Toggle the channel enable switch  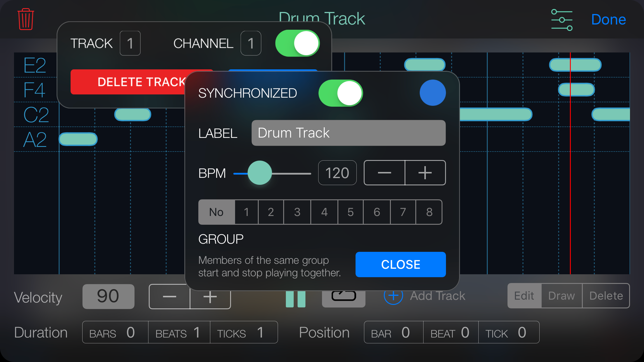point(297,43)
